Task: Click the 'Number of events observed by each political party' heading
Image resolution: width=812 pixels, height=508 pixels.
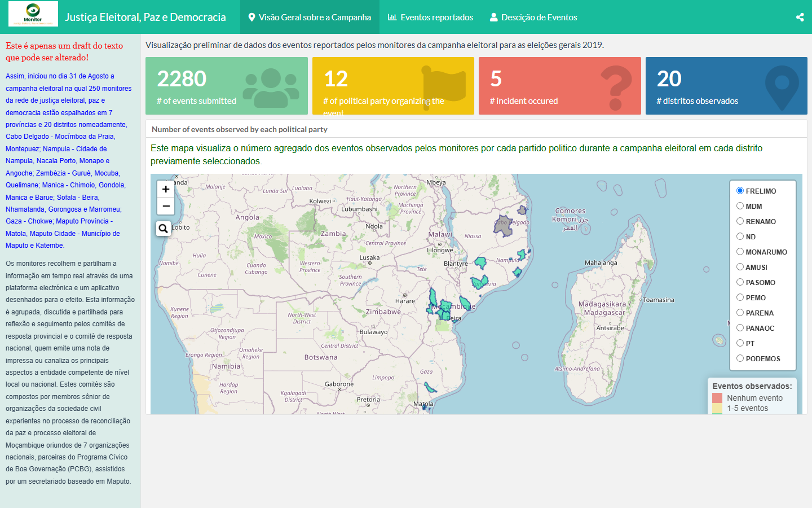Action: point(240,129)
